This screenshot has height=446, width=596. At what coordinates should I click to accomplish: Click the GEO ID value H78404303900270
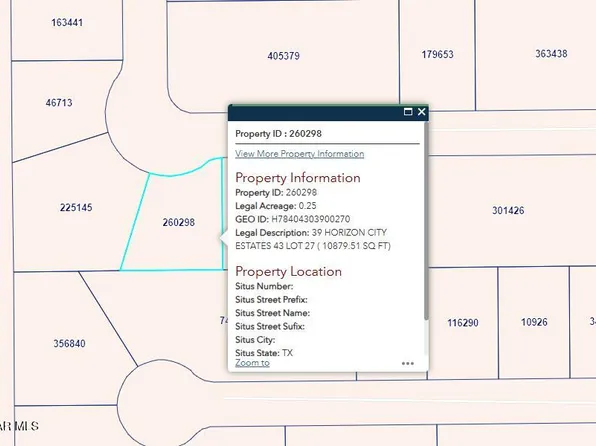tap(311, 219)
